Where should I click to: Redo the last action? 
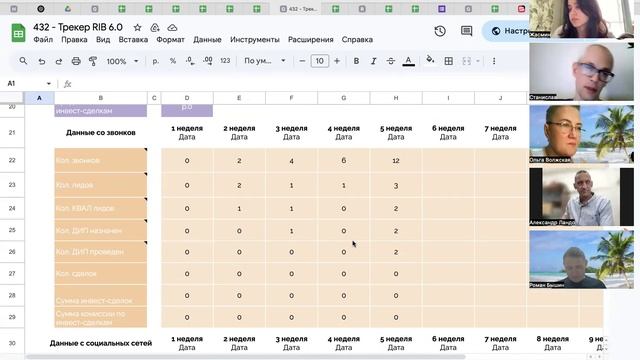point(59,61)
